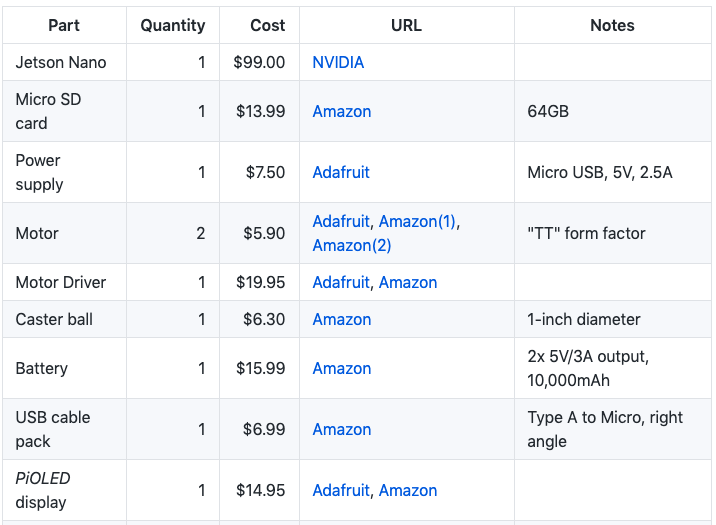Open the Amazon link for USB cable pack
Viewport: 716px width, 525px height.
tap(341, 429)
